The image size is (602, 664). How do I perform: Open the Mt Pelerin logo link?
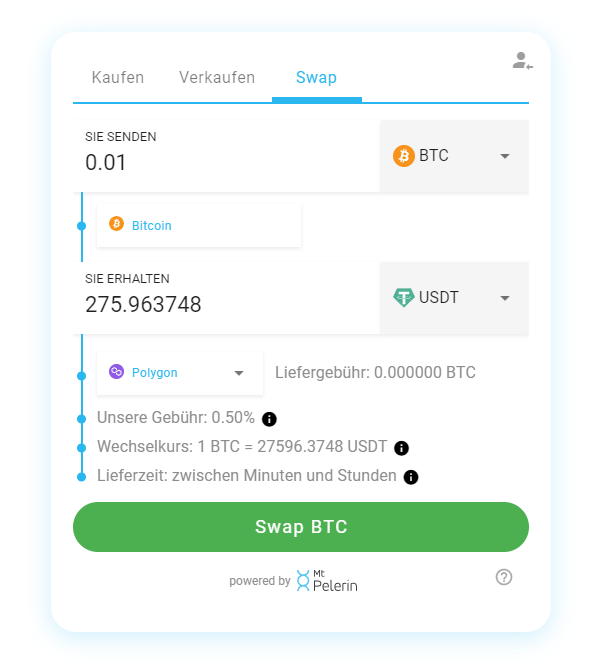point(327,580)
